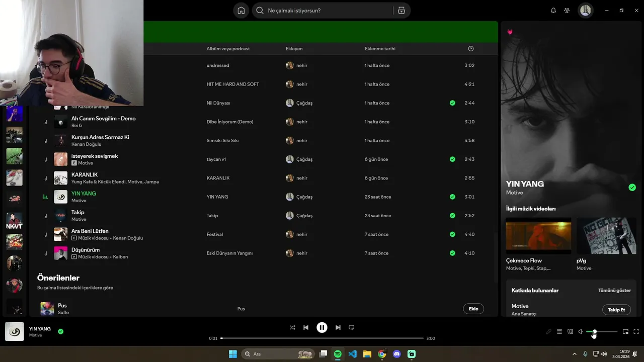
Task: Open the 'Dibe İniyorum (Demo)' album link
Action: [230, 122]
